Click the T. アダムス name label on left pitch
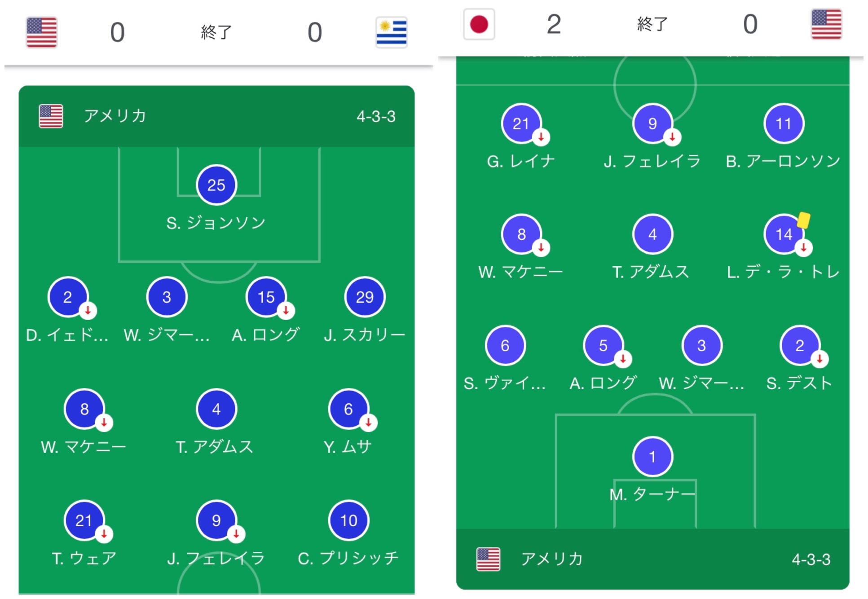 coord(215,447)
